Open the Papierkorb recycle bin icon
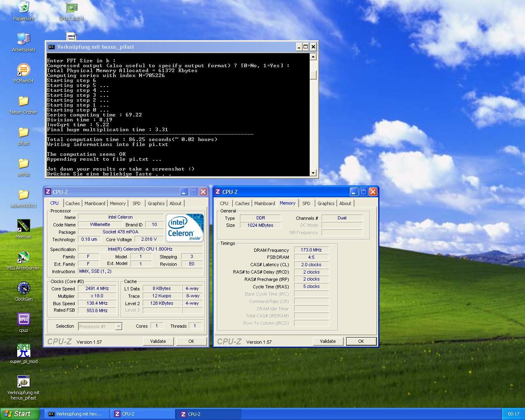The width and height of the screenshot is (525, 420). tap(23, 11)
